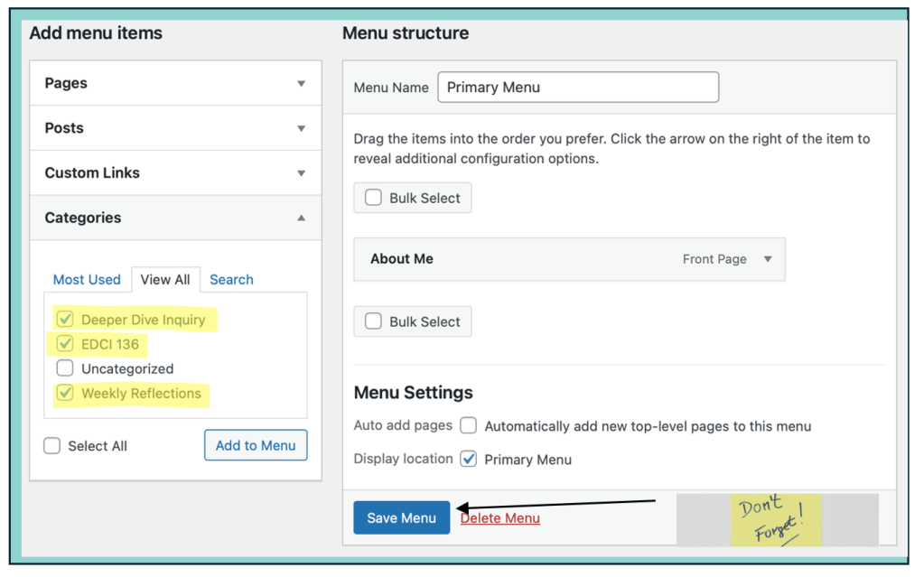Enable auto add top-level pages
This screenshot has height=577, width=924.
click(x=468, y=426)
